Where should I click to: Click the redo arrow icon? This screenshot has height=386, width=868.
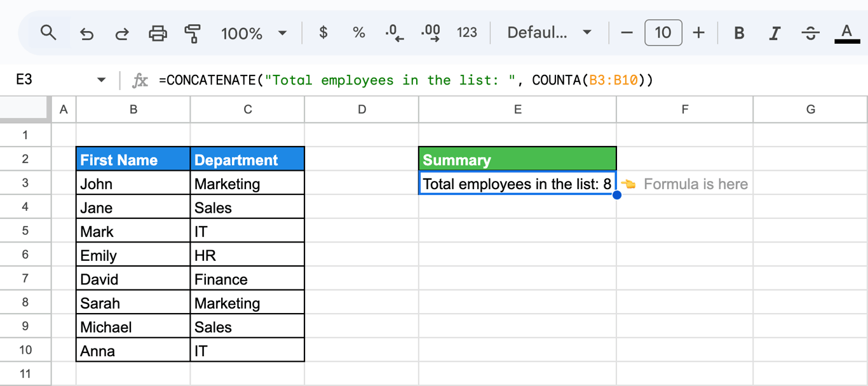[122, 33]
